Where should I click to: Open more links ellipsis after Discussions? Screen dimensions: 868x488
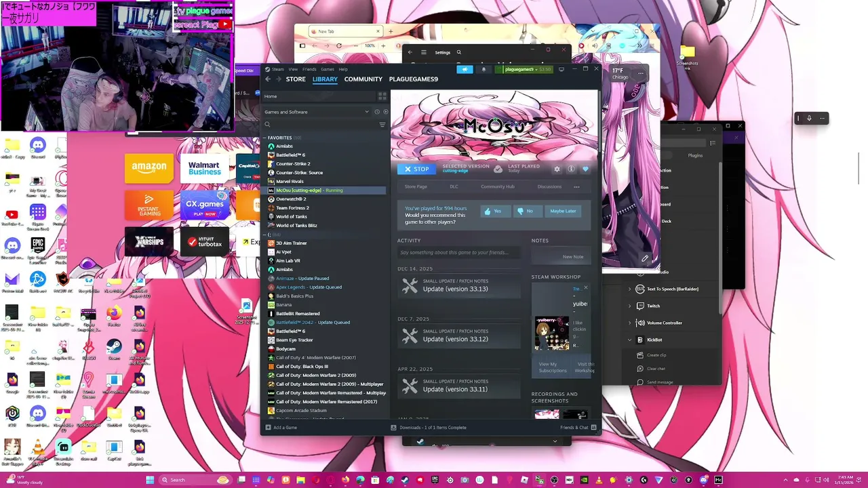576,187
